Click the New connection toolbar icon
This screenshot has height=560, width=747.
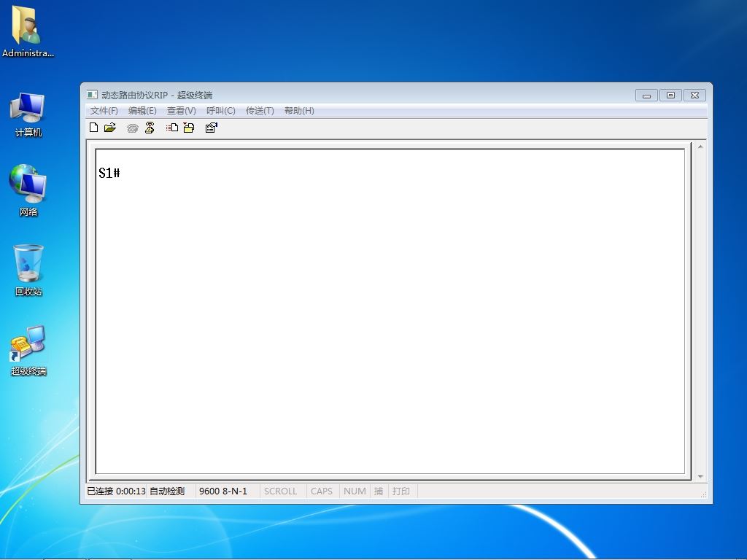click(94, 128)
